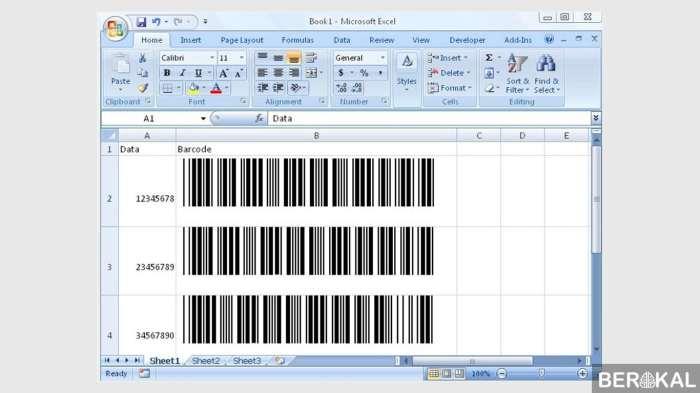Image resolution: width=700 pixels, height=393 pixels.
Task: Click the Format Painter brush icon
Action: click(142, 88)
